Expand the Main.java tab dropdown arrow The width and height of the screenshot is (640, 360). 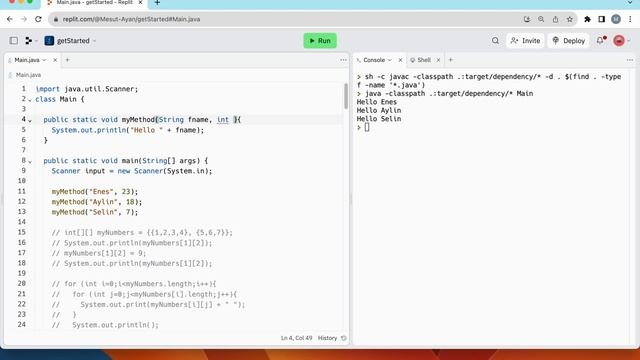coord(44,60)
